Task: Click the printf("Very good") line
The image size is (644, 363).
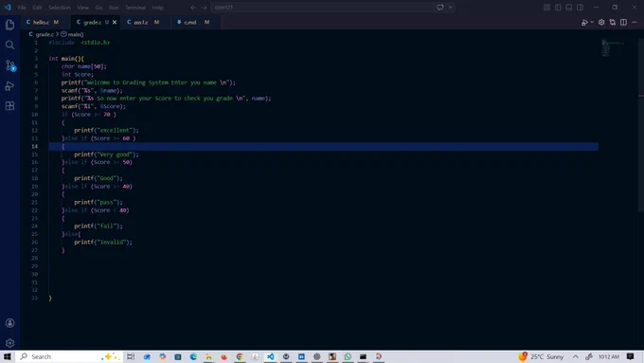Action: (106, 154)
